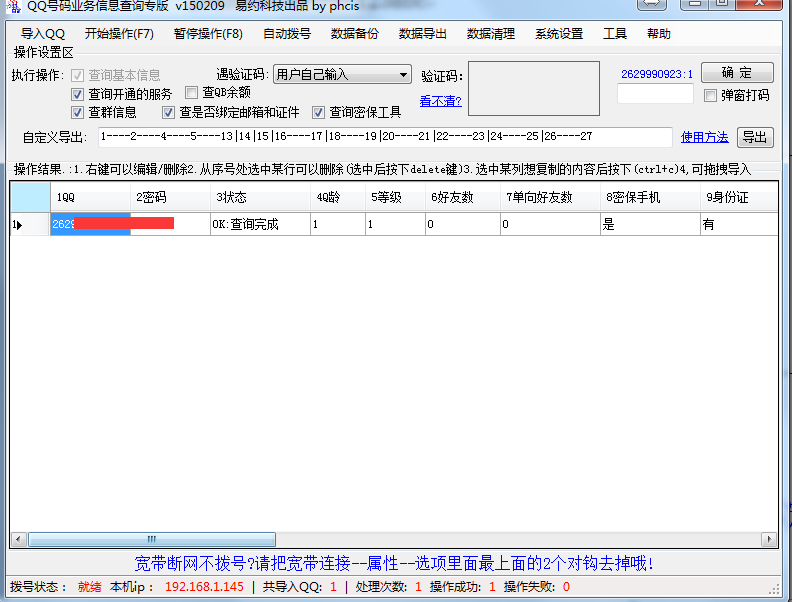Open the 自动拨号 menu
This screenshot has width=792, height=602.
point(287,34)
